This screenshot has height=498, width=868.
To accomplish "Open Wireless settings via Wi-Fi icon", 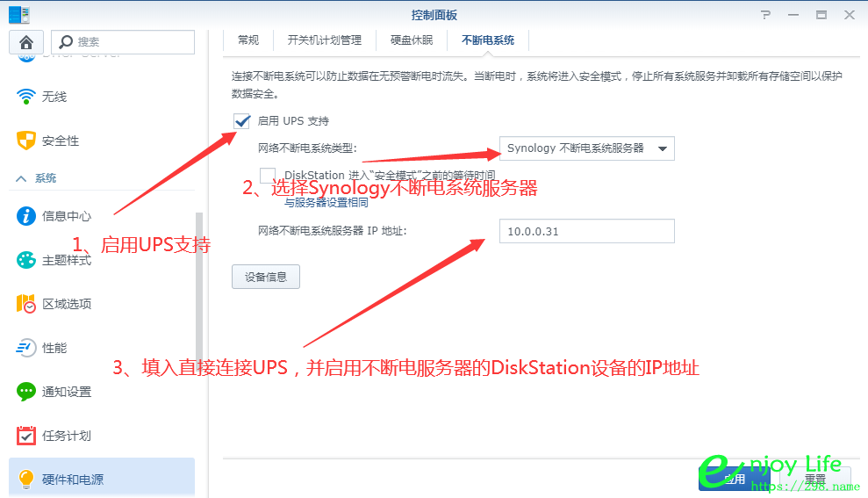I will click(x=26, y=97).
